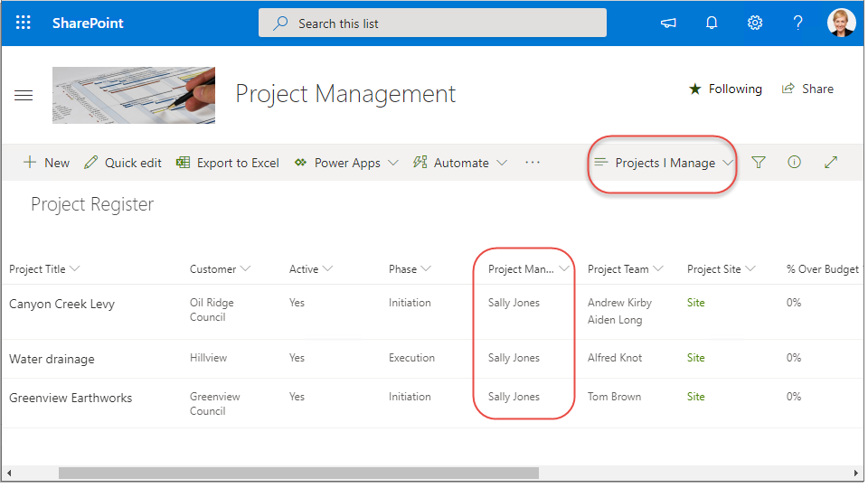Open the information details pane icon
Viewport: 868px width, 488px height.
point(794,163)
